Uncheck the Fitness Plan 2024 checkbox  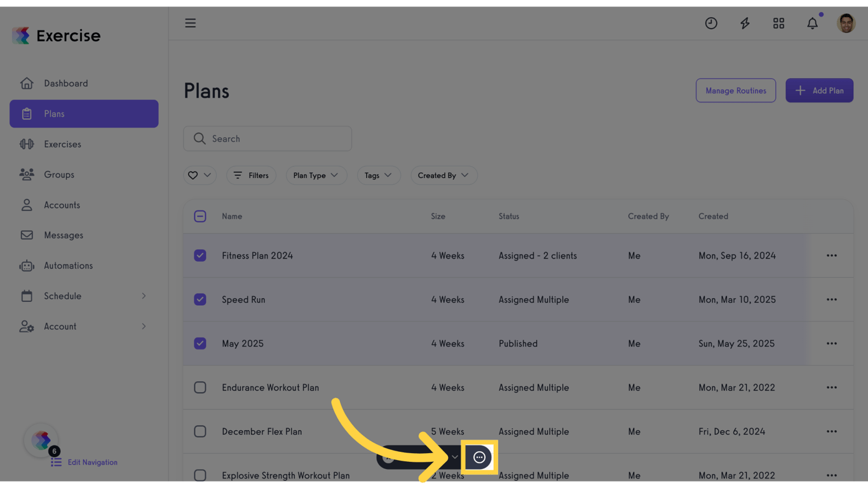200,255
